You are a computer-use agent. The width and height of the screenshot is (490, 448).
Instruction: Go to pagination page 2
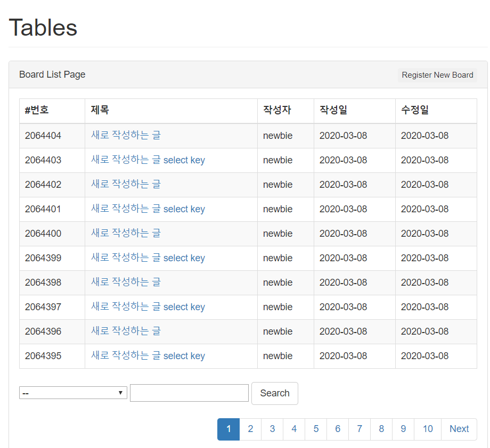[x=250, y=429]
